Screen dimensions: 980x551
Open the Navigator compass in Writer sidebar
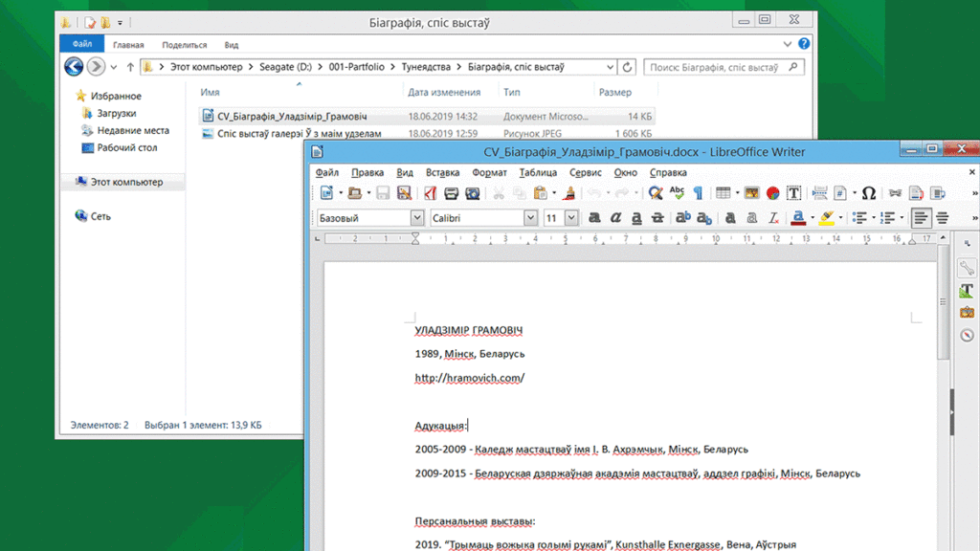coord(967,335)
